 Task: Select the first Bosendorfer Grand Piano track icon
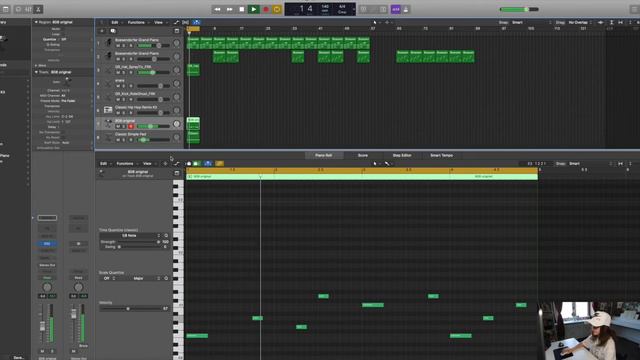tap(108, 42)
